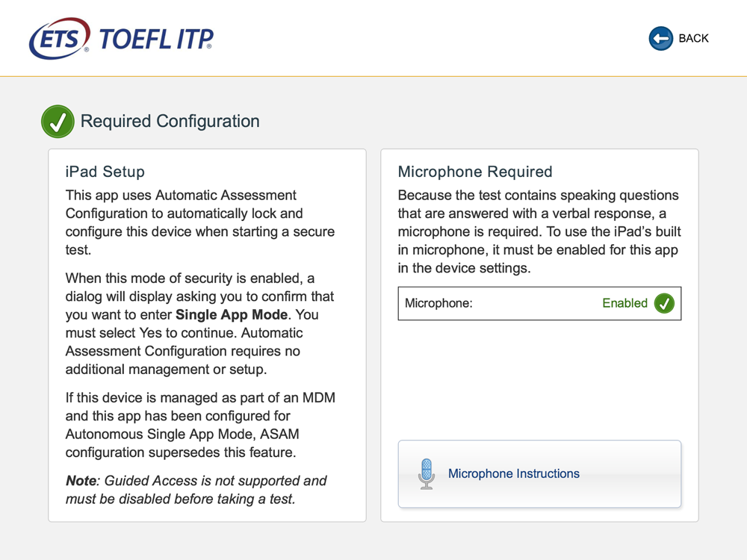Click the Enabled status text
The height and width of the screenshot is (560, 747).
(x=624, y=303)
